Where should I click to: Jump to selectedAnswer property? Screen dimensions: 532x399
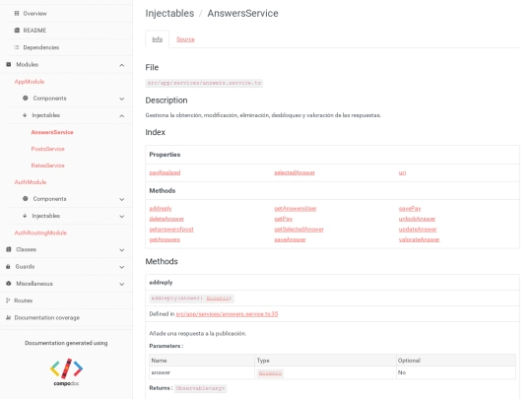[295, 172]
